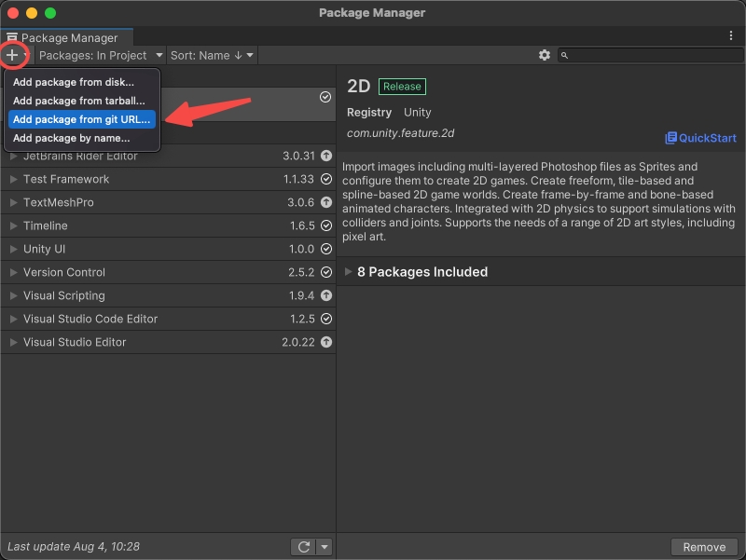Click the update icon beside Visual Scripting
This screenshot has height=560, width=746.
tap(325, 295)
